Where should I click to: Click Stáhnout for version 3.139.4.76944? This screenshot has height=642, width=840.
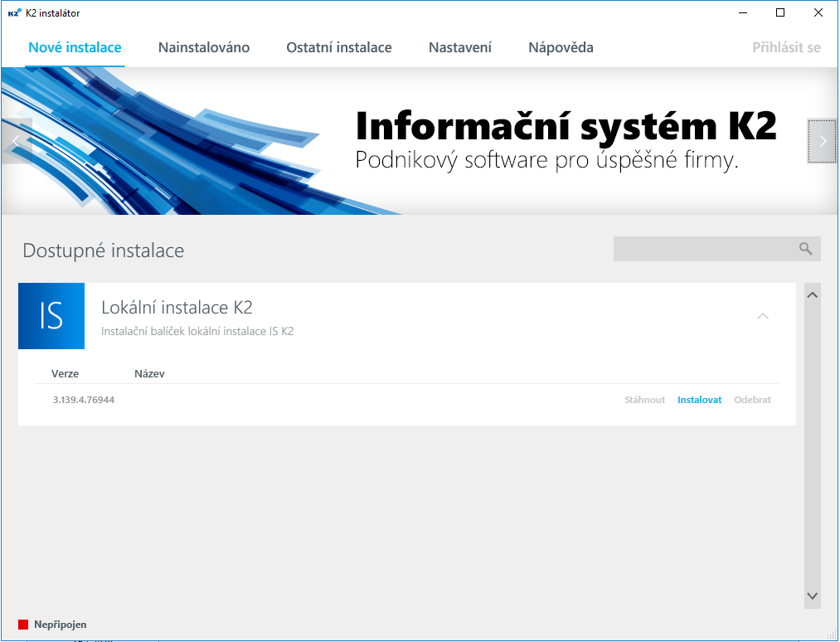tap(644, 400)
